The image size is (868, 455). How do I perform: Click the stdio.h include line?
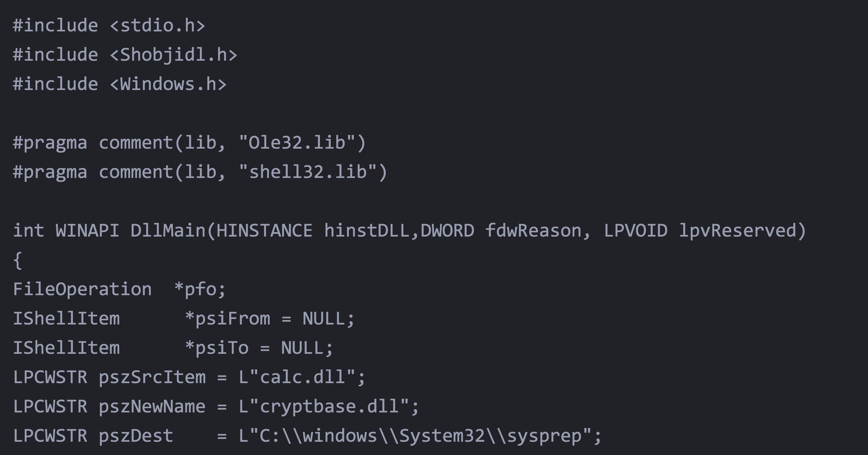[x=109, y=25]
